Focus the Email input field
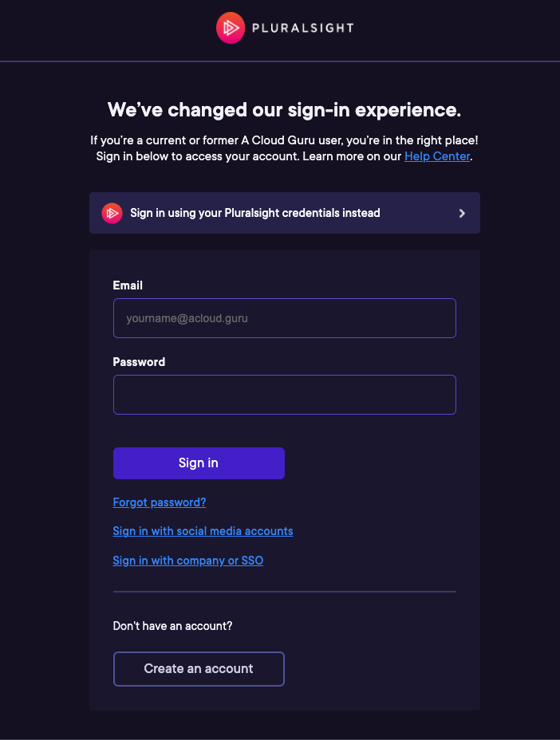560x740 pixels. coord(284,317)
